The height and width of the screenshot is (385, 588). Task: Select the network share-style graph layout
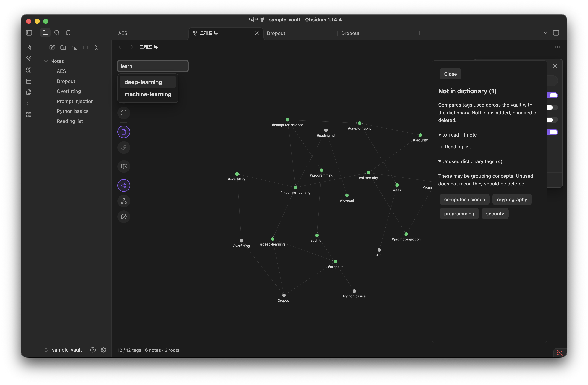124,185
